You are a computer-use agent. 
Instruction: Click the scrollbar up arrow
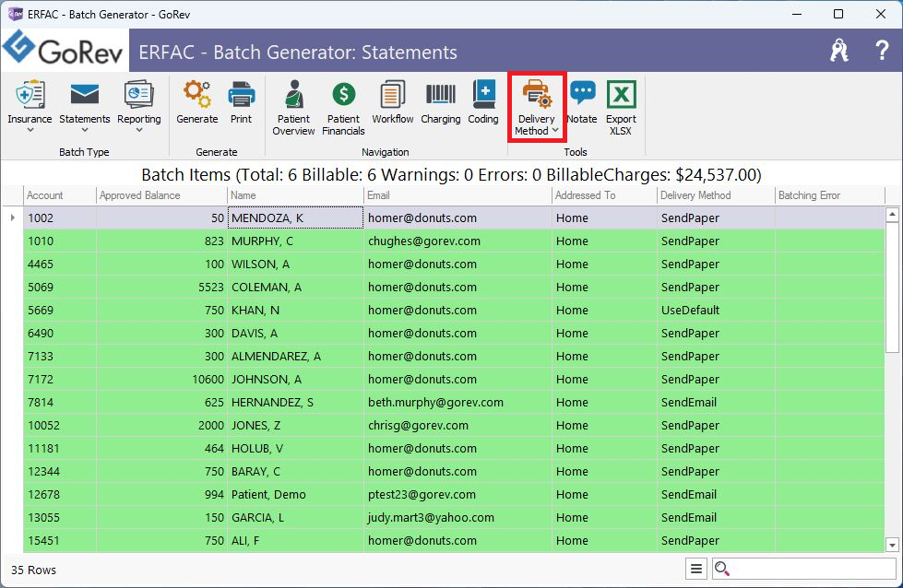tap(892, 215)
